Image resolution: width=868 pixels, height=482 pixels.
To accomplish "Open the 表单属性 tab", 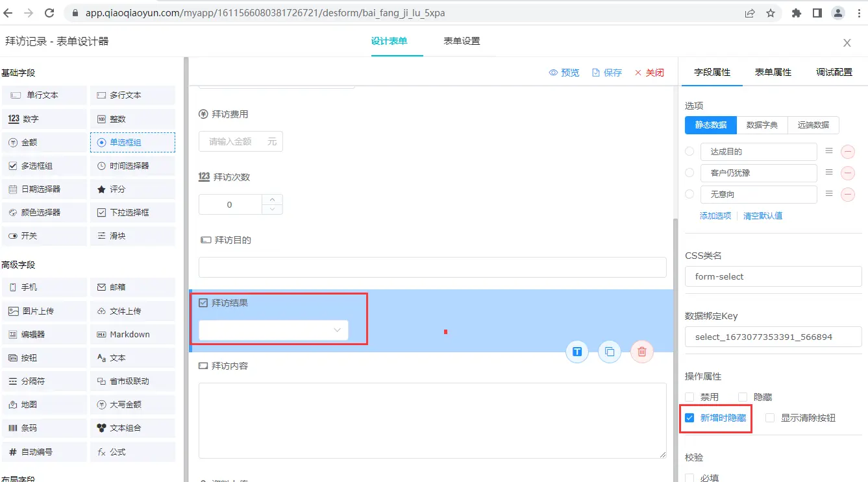I will pos(773,72).
